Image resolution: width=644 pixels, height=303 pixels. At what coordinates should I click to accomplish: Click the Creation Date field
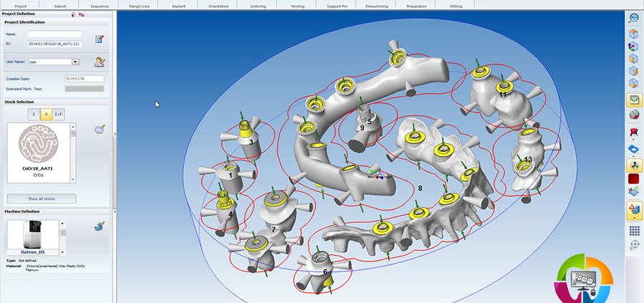click(84, 79)
